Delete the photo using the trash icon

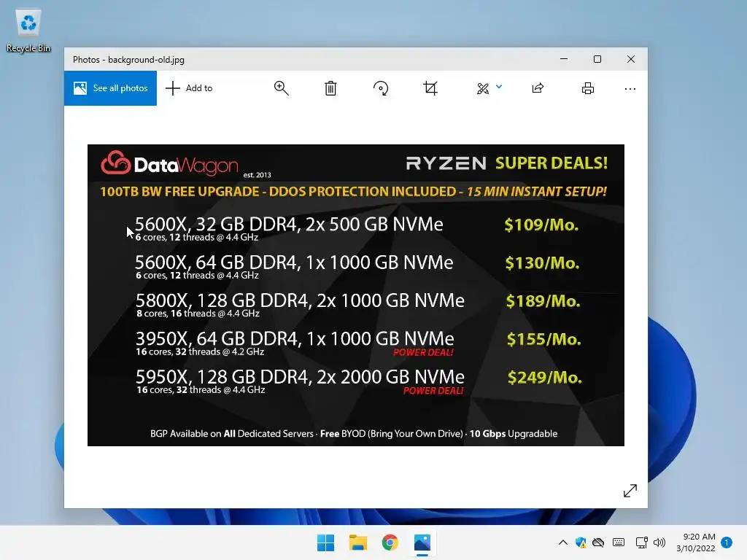coord(330,88)
